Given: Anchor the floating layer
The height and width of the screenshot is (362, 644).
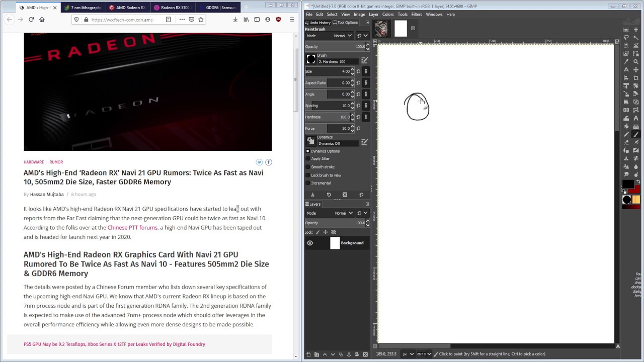Looking at the screenshot, I should pyautogui.click(x=349, y=354).
